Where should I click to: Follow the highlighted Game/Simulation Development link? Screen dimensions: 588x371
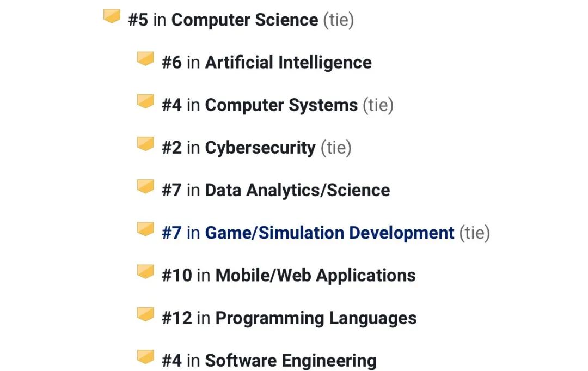(308, 233)
